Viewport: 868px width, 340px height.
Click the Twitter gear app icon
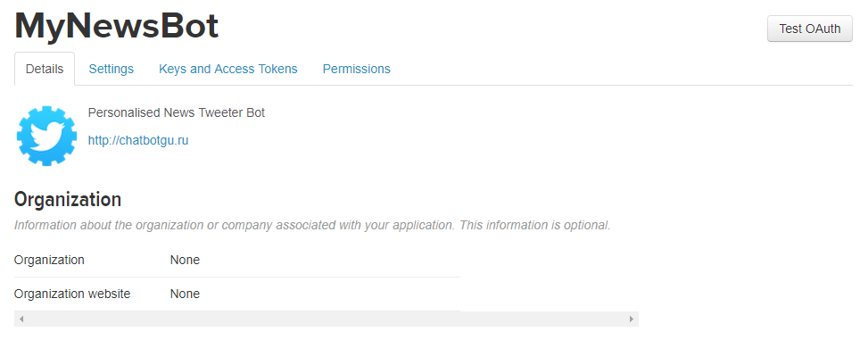[46, 136]
